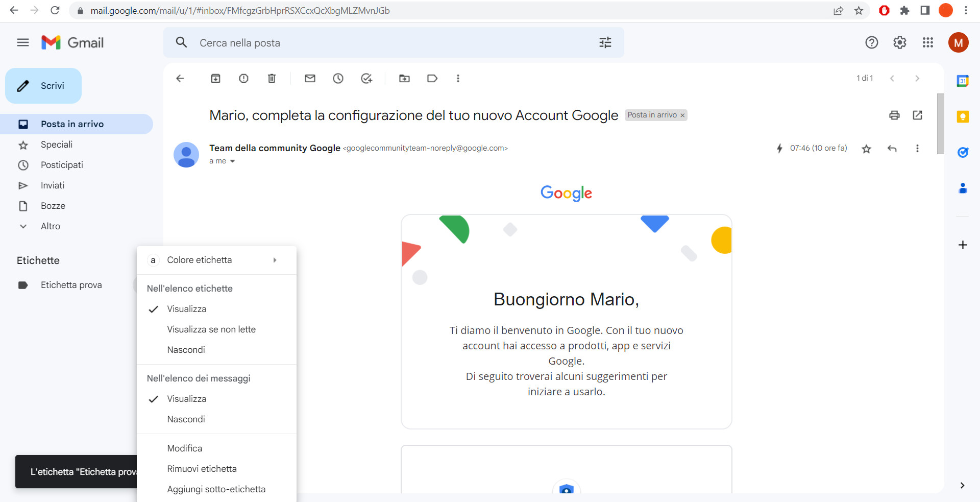Open Google Calendar in the side panel
This screenshot has width=980, height=502.
click(963, 81)
